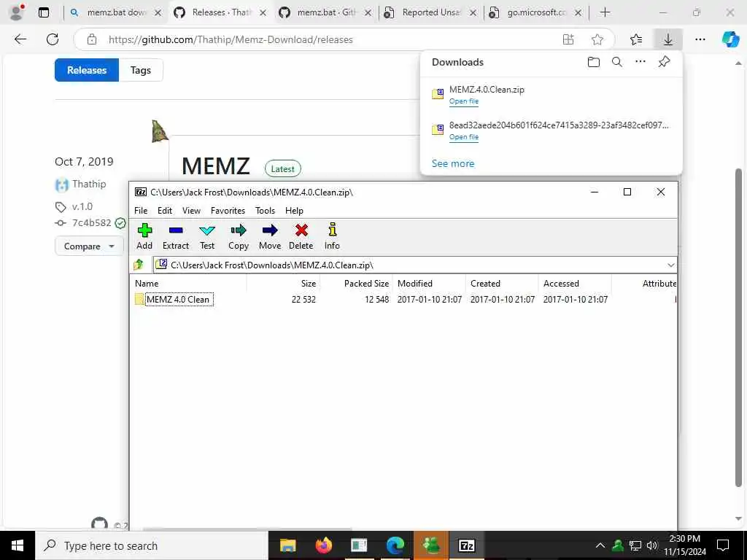
Task: Open Edge favorites list icon
Action: (635, 39)
